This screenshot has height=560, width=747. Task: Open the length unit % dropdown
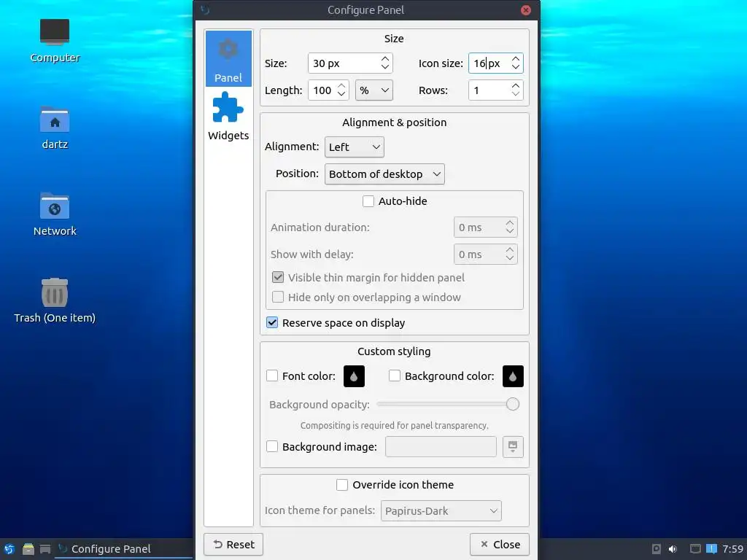(x=374, y=90)
